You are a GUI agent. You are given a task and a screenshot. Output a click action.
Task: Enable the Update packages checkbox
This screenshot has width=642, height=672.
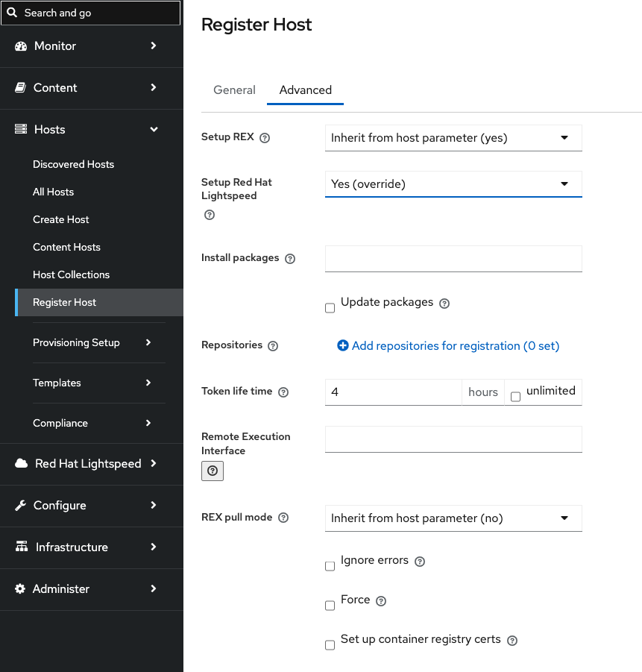pos(330,308)
